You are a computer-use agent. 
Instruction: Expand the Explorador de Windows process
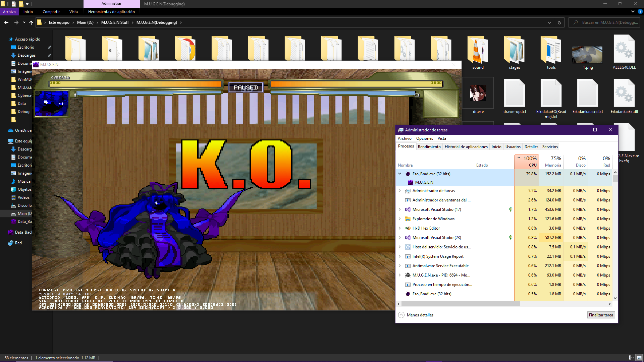pyautogui.click(x=399, y=219)
